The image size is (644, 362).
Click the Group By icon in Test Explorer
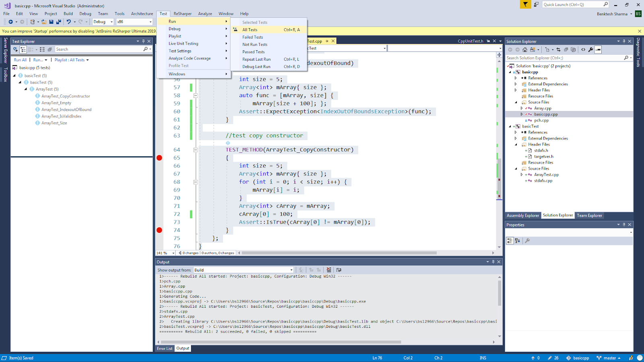point(31,49)
